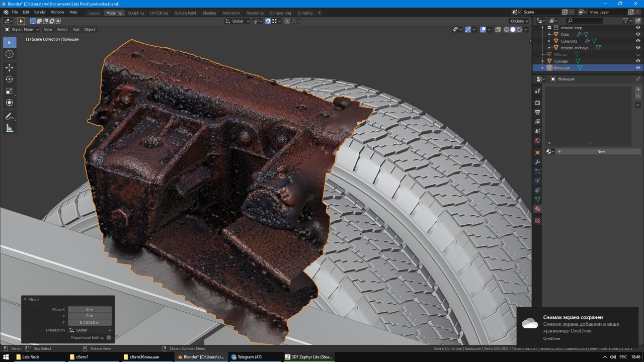Remove the material slot with the minus button
This screenshot has width=644, height=362.
pyautogui.click(x=638, y=96)
